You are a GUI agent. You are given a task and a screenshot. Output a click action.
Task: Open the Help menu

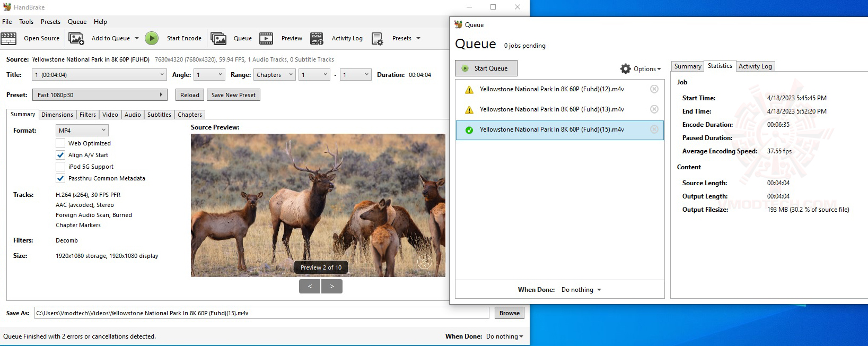pos(101,22)
